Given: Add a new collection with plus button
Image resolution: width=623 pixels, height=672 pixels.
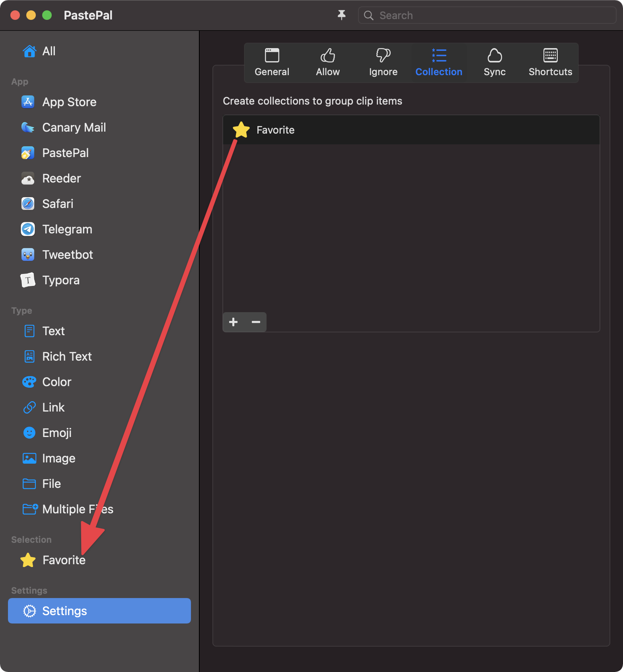Looking at the screenshot, I should pos(234,322).
